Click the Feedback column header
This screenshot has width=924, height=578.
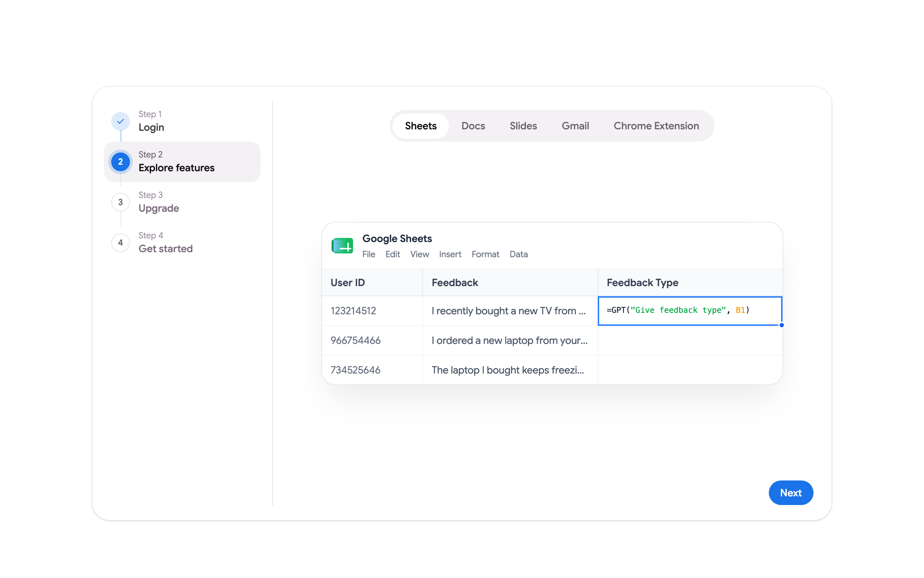[510, 282]
